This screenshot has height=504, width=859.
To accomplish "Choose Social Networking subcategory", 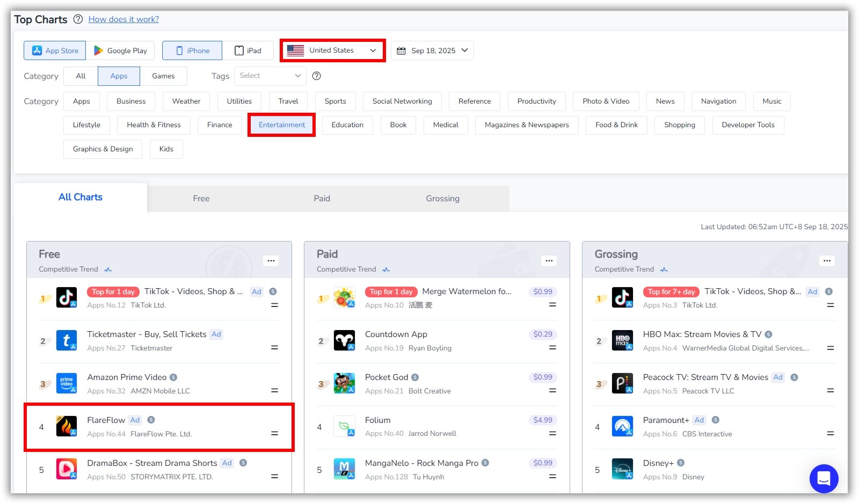I will point(402,101).
